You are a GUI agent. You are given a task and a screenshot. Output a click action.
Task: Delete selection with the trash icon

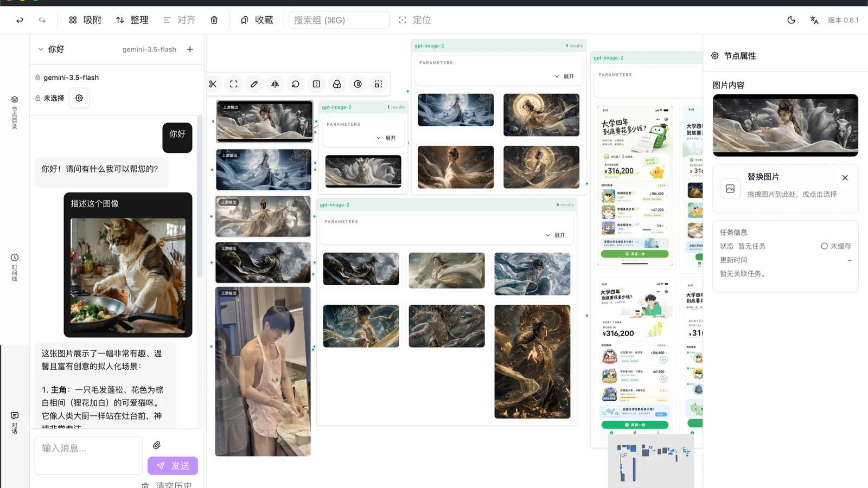click(214, 20)
